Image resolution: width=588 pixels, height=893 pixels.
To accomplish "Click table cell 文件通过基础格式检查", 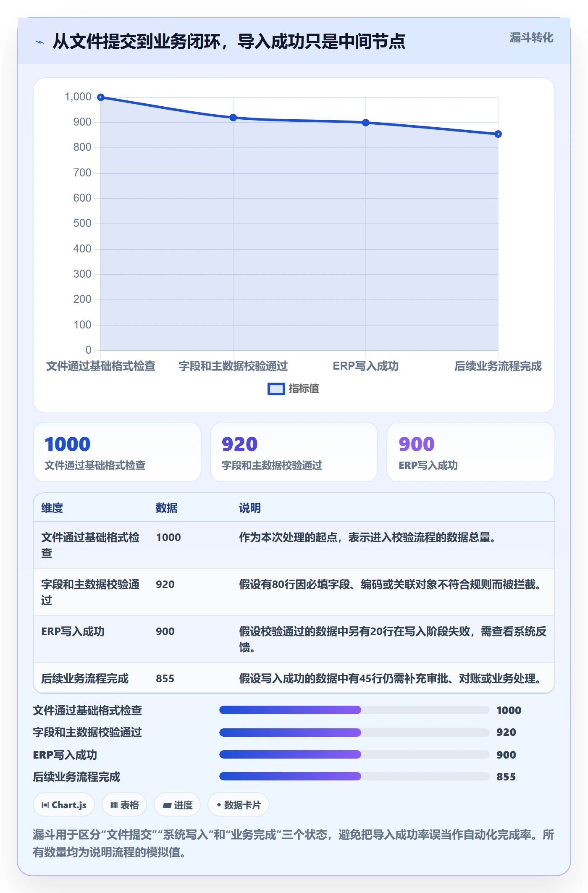I will coord(90,545).
